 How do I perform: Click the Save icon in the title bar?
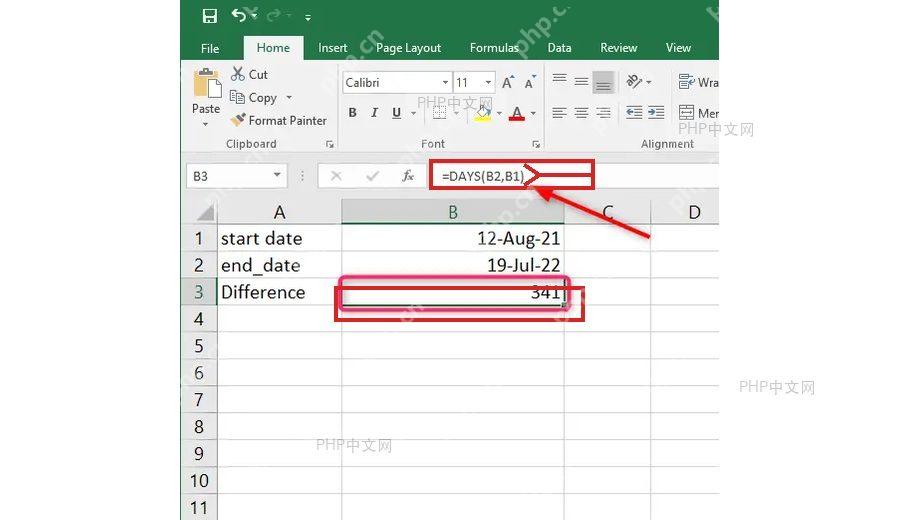pos(210,16)
